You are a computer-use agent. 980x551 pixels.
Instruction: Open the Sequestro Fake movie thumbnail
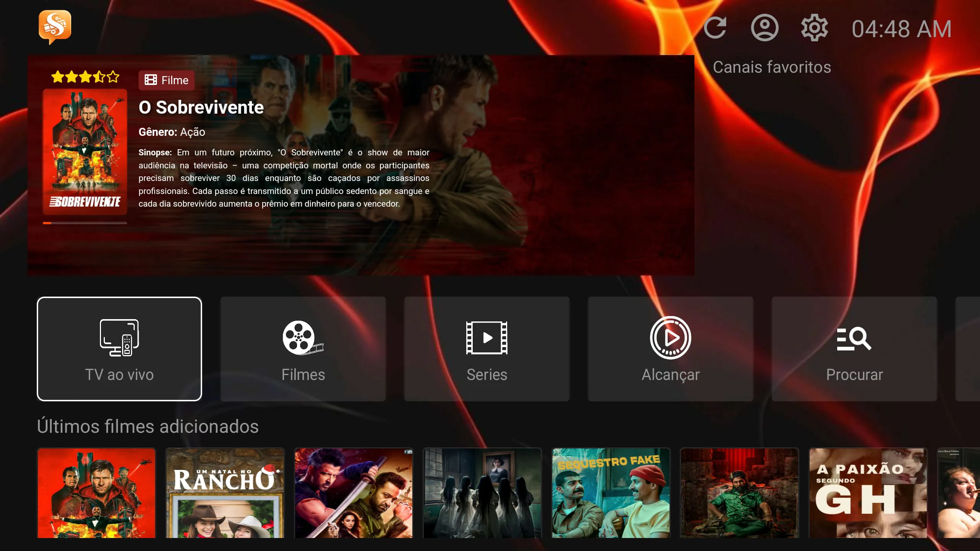coord(611,493)
